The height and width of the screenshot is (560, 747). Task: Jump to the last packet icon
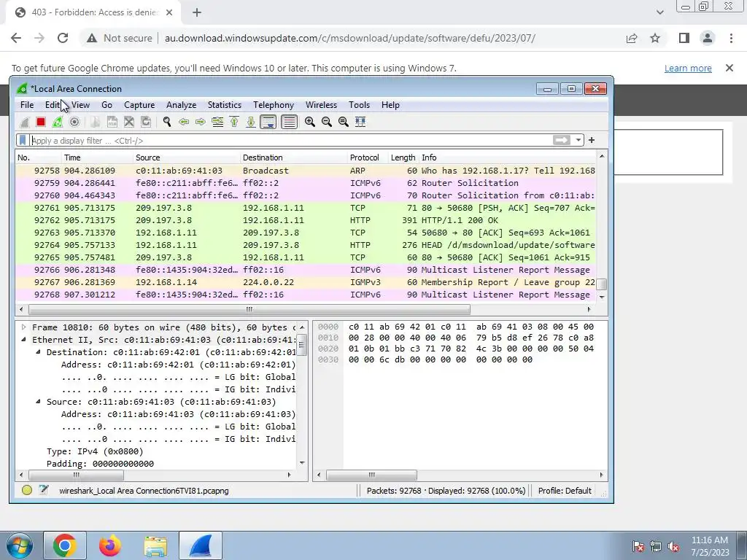point(251,122)
